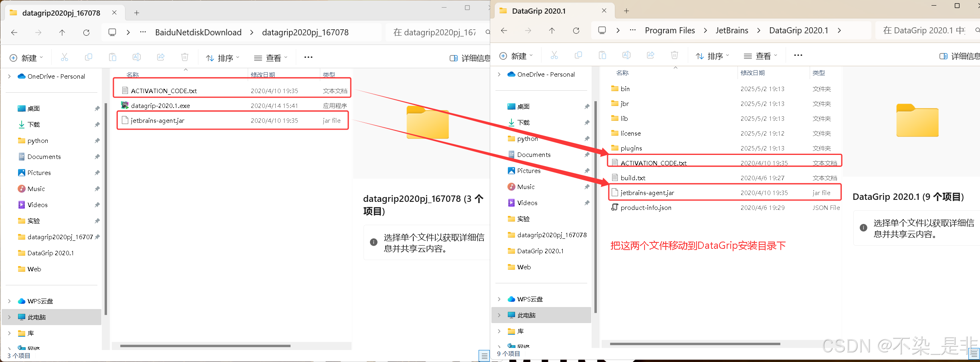Screen dimensions: 980x362
Task: Sort by 名称 column in left window
Action: (x=133, y=75)
